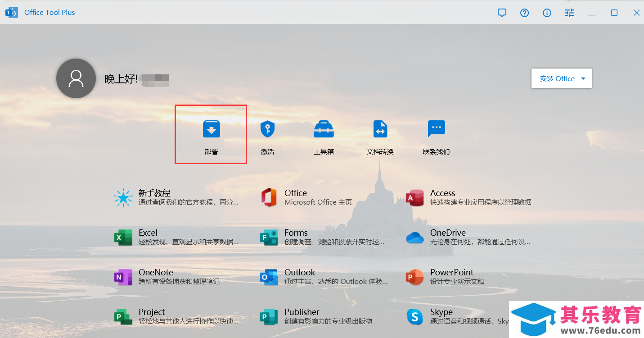This screenshot has width=644, height=338.
Task: Click '创建有影响力的专业级出版物' description
Action: click(x=328, y=321)
